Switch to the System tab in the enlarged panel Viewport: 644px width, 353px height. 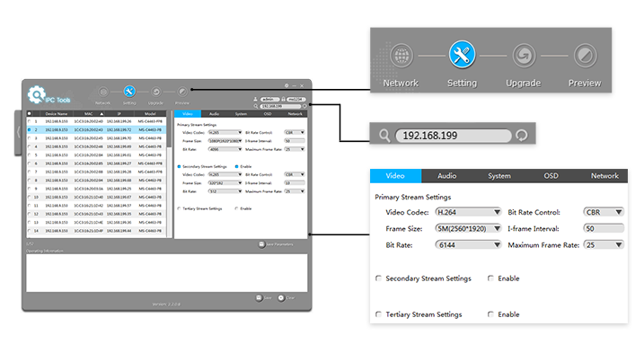pyautogui.click(x=499, y=175)
